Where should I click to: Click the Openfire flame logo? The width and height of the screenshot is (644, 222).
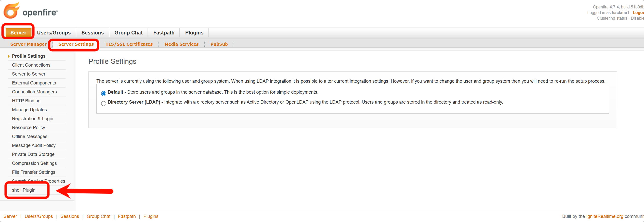(11, 11)
